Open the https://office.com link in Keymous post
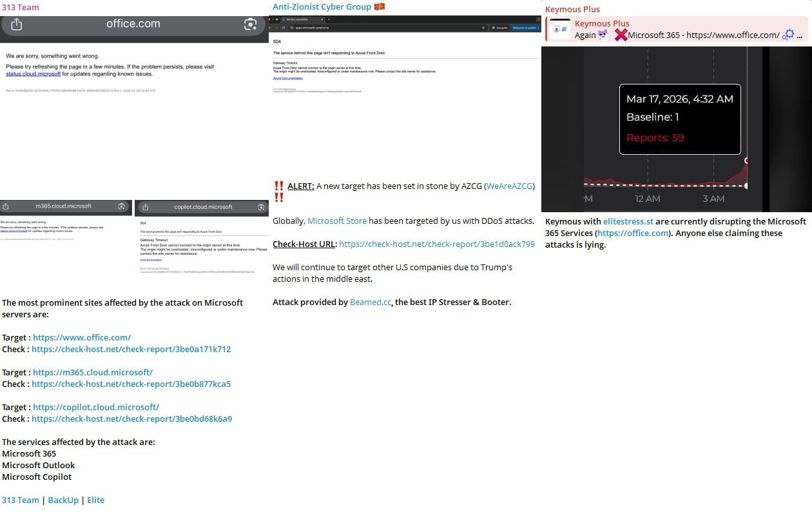 point(633,233)
